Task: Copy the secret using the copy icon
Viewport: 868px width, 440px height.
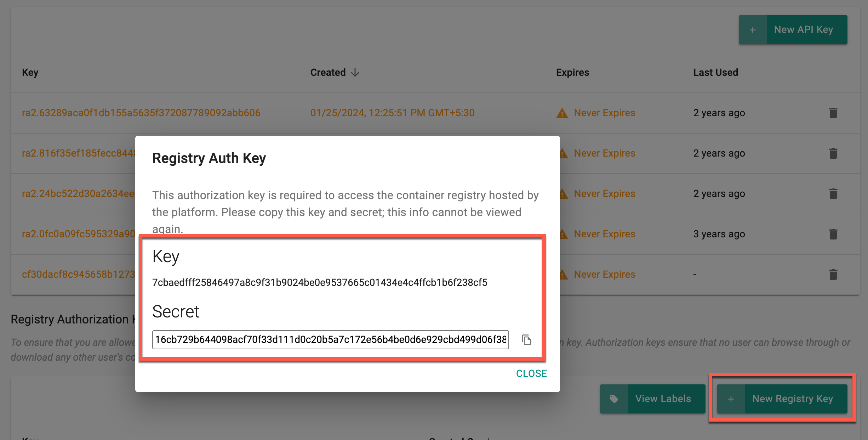Action: tap(526, 340)
